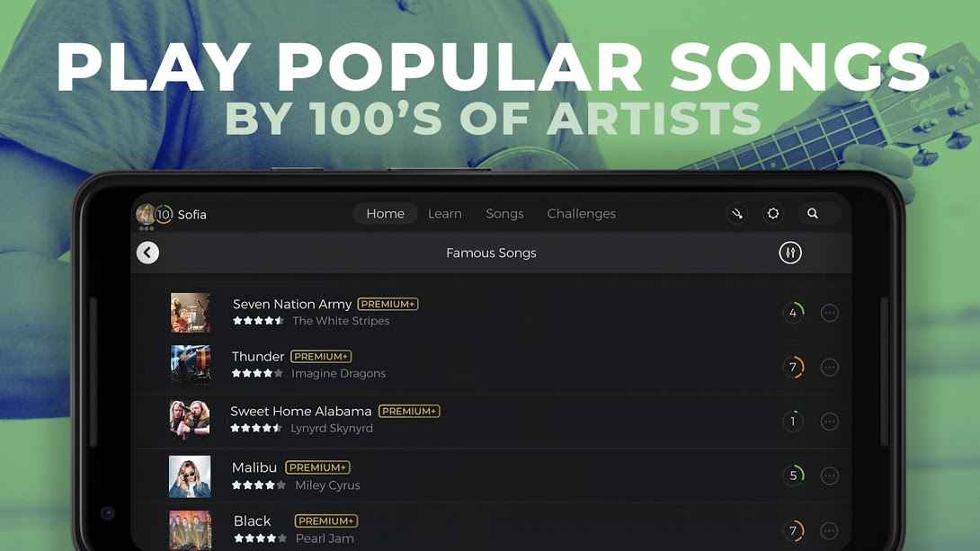Image resolution: width=980 pixels, height=551 pixels.
Task: Open more options for Malibu
Action: pyautogui.click(x=829, y=476)
